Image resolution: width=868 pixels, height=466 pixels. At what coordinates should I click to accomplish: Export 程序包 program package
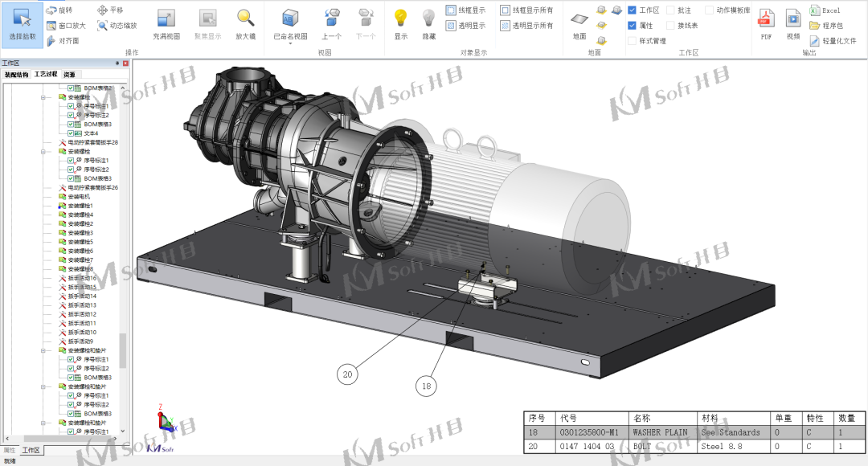826,26
